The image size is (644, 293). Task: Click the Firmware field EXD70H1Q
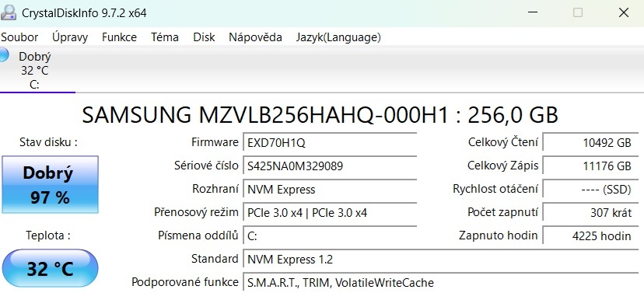(330, 143)
